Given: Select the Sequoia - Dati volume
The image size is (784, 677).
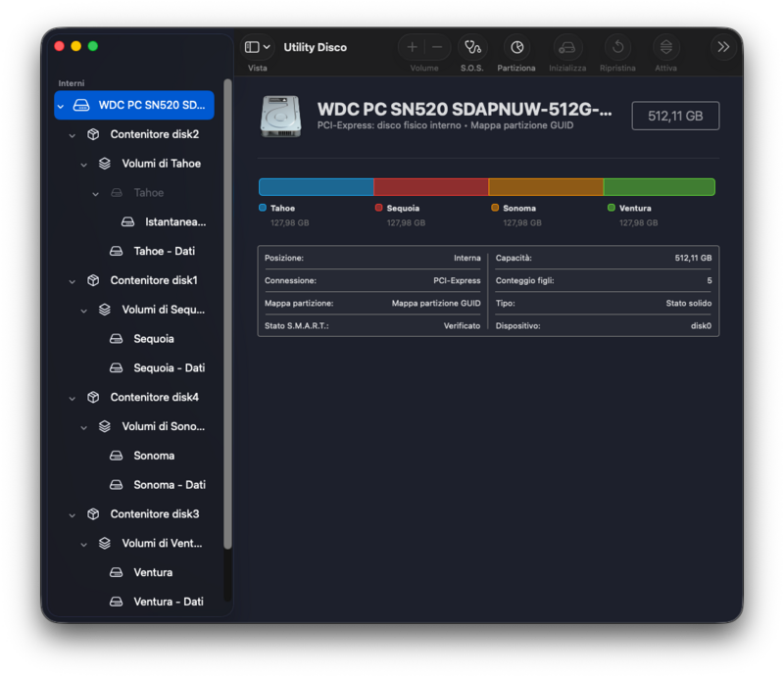Looking at the screenshot, I should point(169,368).
